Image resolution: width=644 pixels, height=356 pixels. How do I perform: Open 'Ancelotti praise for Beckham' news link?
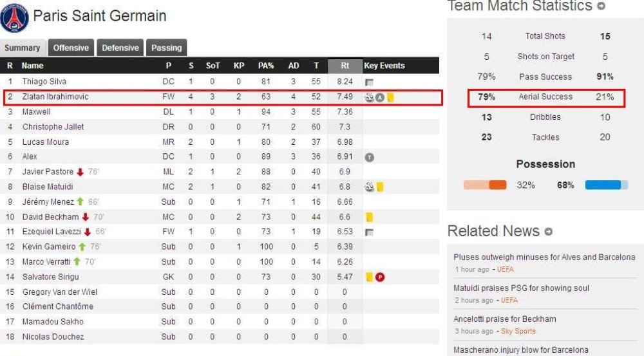tap(505, 319)
